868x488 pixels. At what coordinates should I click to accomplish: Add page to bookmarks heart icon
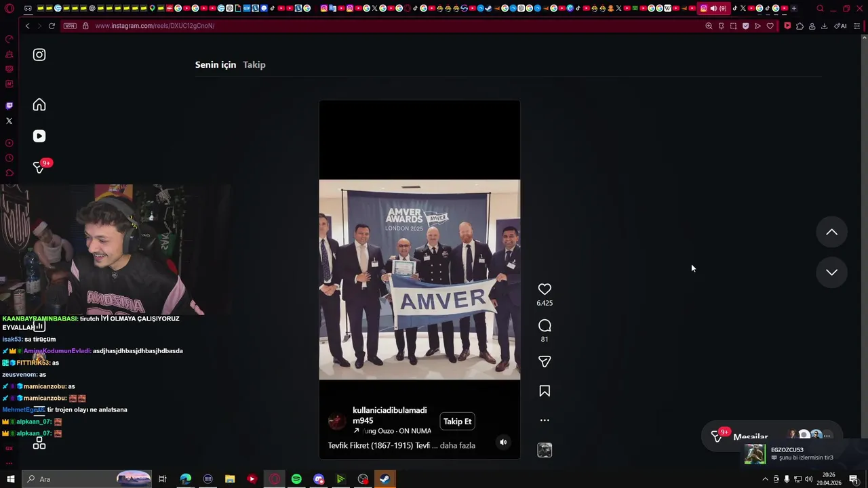[x=770, y=26]
